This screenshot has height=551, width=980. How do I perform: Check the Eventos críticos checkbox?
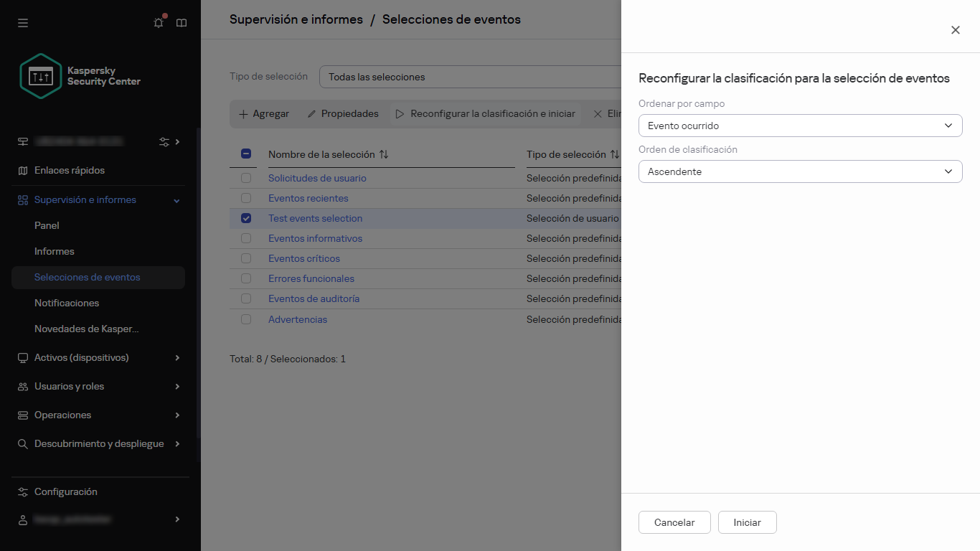pyautogui.click(x=246, y=258)
